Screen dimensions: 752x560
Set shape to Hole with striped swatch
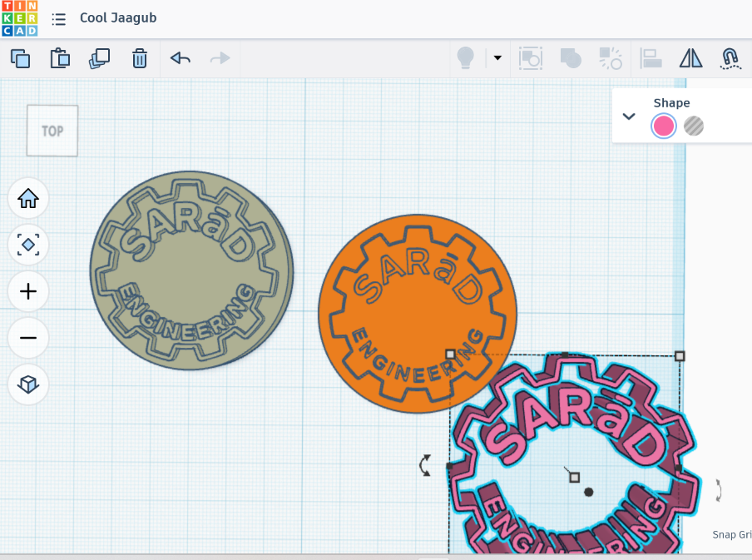point(694,126)
